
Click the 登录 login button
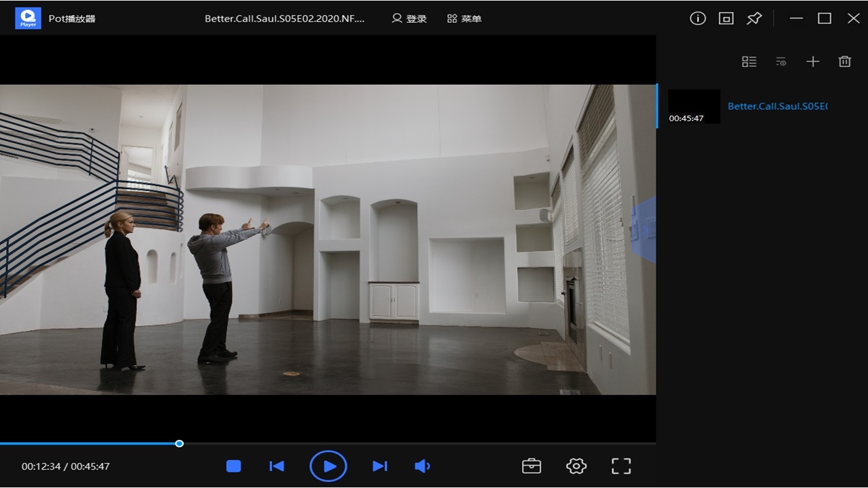point(410,18)
